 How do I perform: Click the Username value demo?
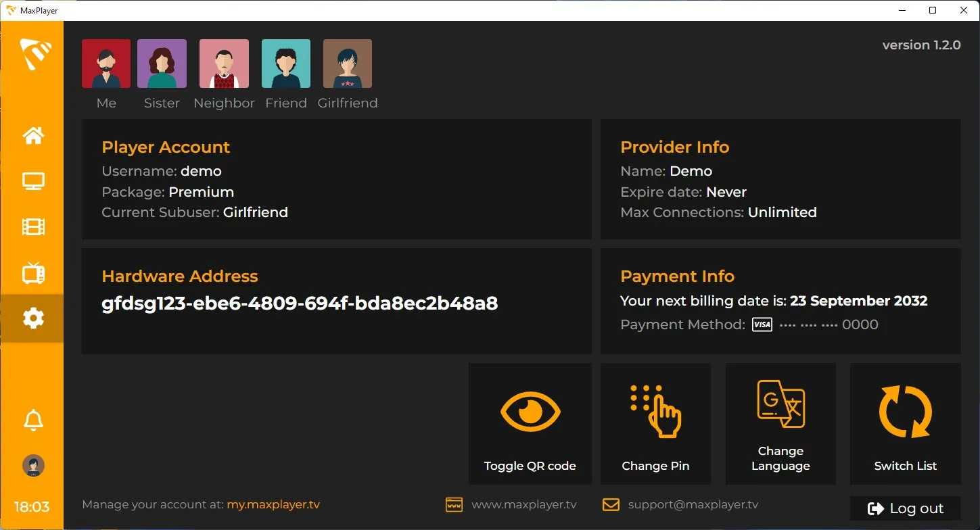point(201,171)
